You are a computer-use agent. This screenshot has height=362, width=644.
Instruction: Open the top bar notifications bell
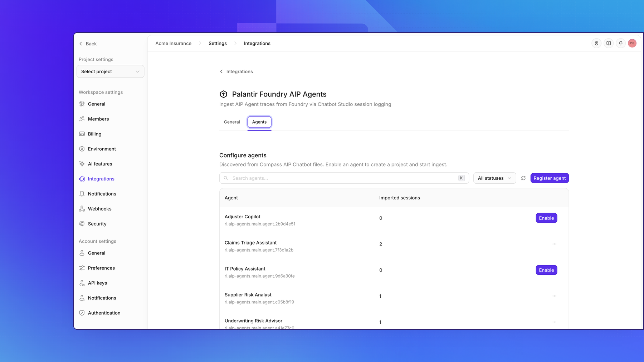point(621,43)
